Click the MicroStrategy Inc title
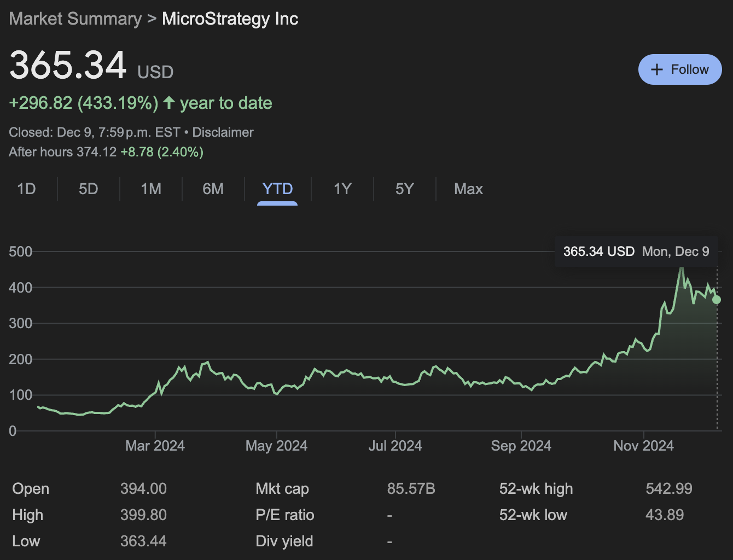Viewport: 733px width, 560px height. click(x=230, y=19)
